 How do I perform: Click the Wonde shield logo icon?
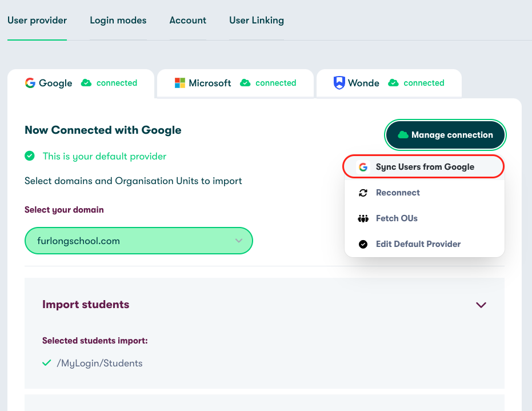[x=339, y=83]
